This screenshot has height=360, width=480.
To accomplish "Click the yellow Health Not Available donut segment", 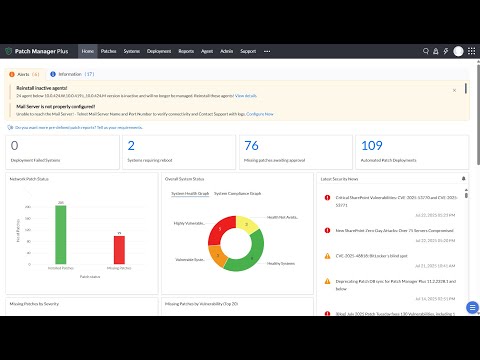I will click(247, 224).
